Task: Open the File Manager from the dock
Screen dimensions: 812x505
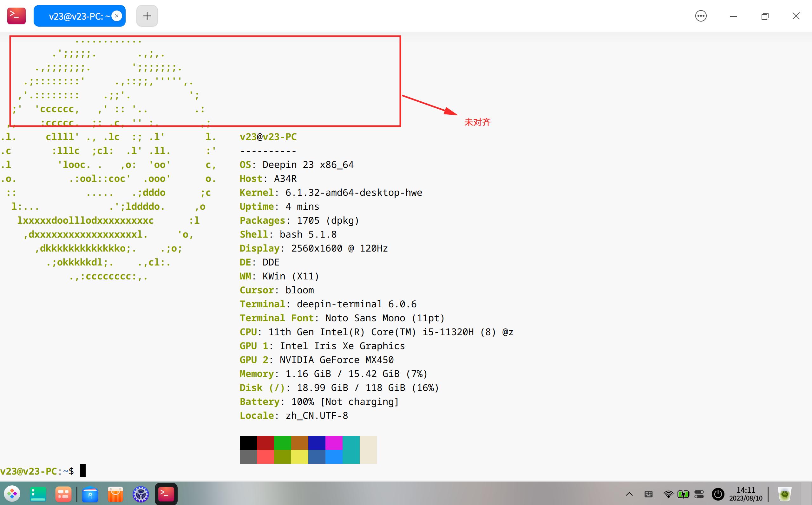Action: point(90,494)
